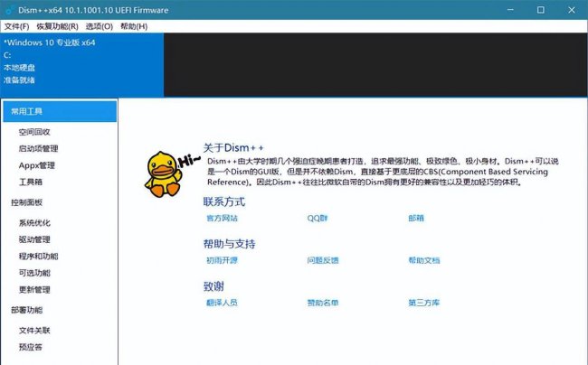This screenshot has width=588, height=365.
Task: Click the 问题反馈 link
Action: tap(323, 260)
